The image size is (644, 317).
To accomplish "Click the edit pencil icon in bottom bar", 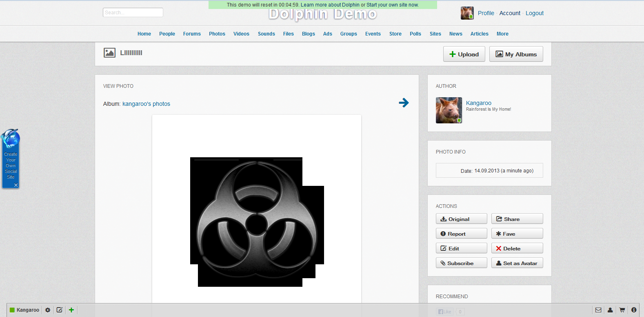I will click(x=60, y=310).
